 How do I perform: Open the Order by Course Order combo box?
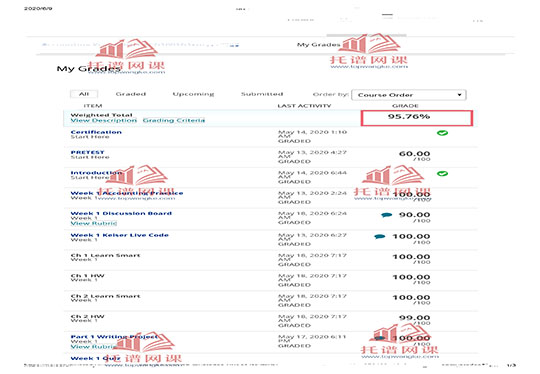(409, 95)
